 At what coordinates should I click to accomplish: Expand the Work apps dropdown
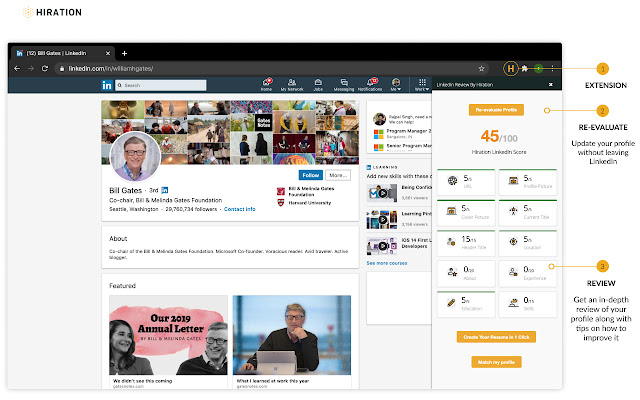click(422, 84)
